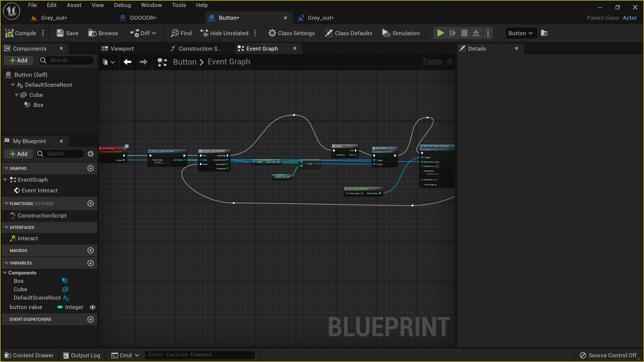Open the Diff dropdown
This screenshot has width=644, height=362.
click(x=143, y=33)
